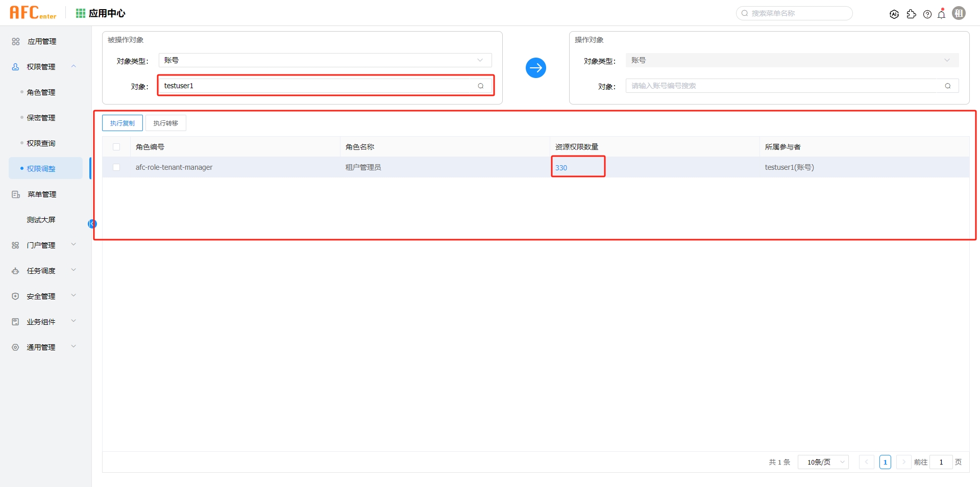980x487 pixels.
Task: Check the afc-role-tenant-manager row checkbox
Action: (x=116, y=167)
